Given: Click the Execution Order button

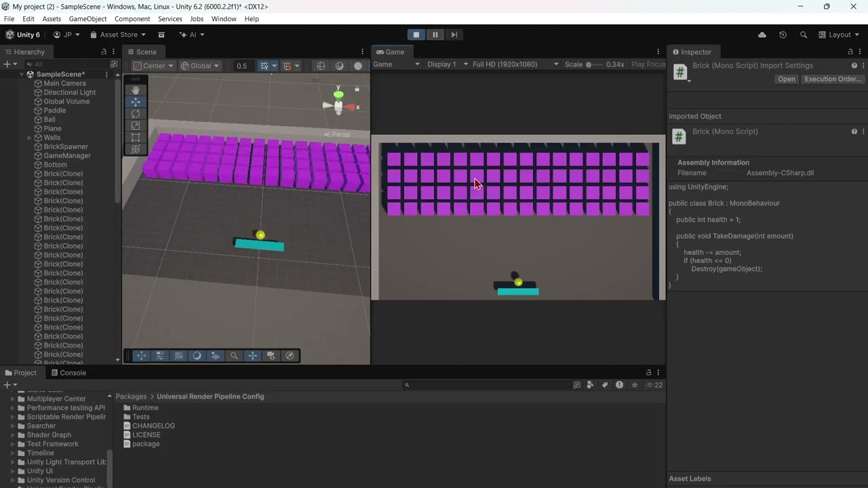Looking at the screenshot, I should (x=833, y=79).
